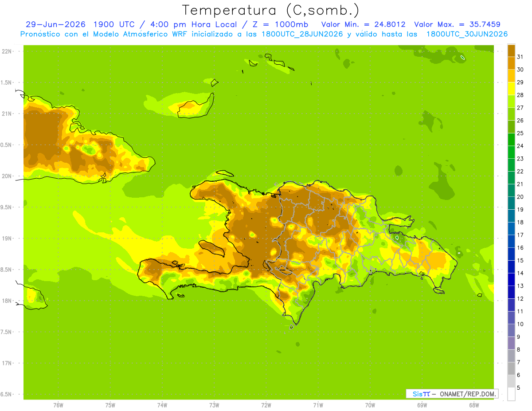Click the "21N" latitude label
532x411 pixels.
[x=7, y=114]
